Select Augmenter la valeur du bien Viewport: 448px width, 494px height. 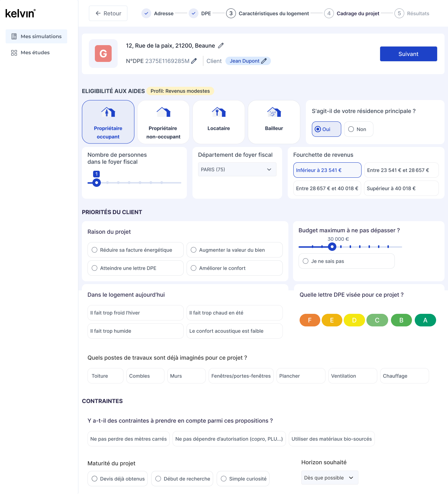click(x=234, y=250)
